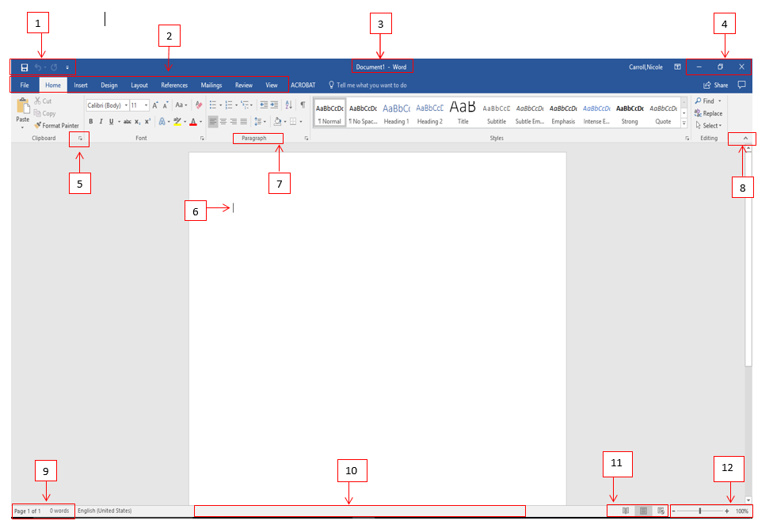773x532 pixels.
Task: Open the Insert ribbon tab
Action: (x=81, y=85)
